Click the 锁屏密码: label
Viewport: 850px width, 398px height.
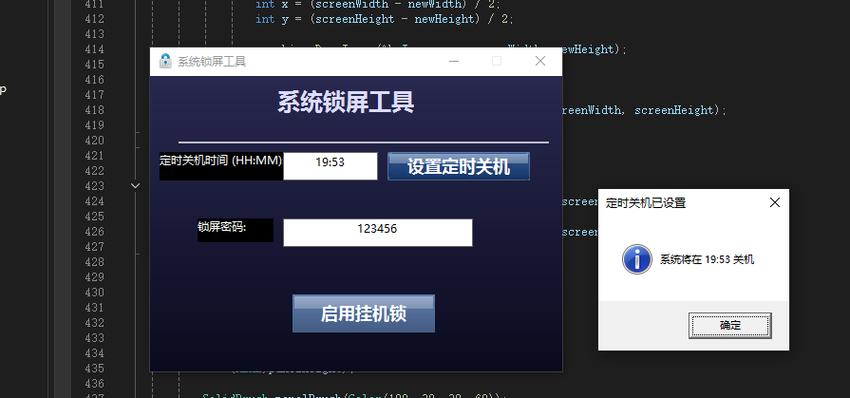pos(222,227)
